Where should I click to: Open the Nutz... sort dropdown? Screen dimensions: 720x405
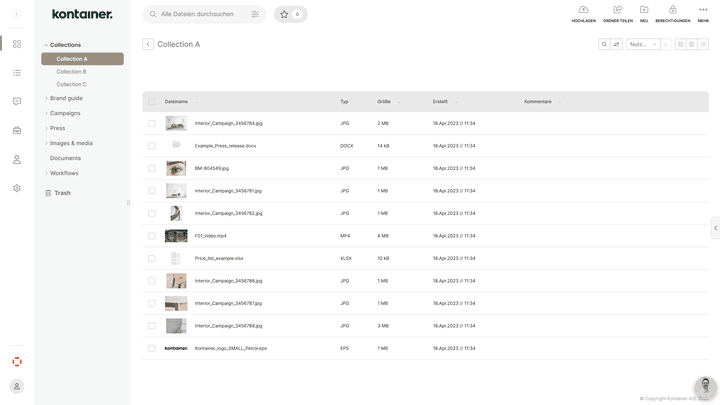(x=642, y=44)
